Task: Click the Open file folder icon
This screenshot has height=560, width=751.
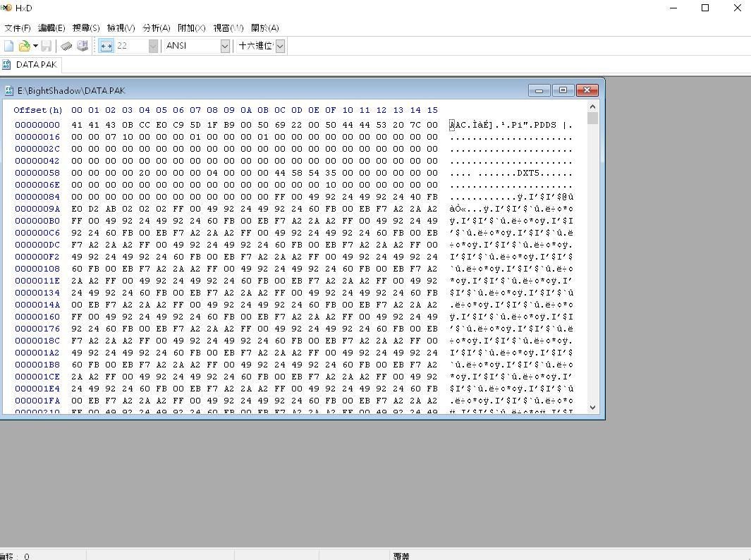Action: pos(24,46)
